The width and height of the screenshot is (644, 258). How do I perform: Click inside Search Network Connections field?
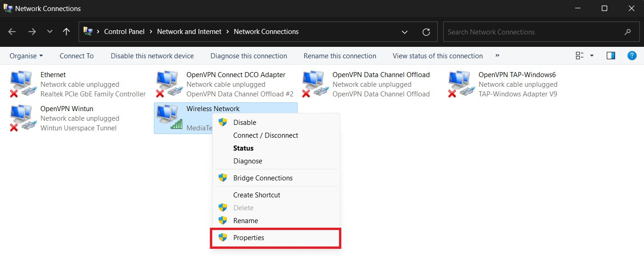[x=533, y=32]
